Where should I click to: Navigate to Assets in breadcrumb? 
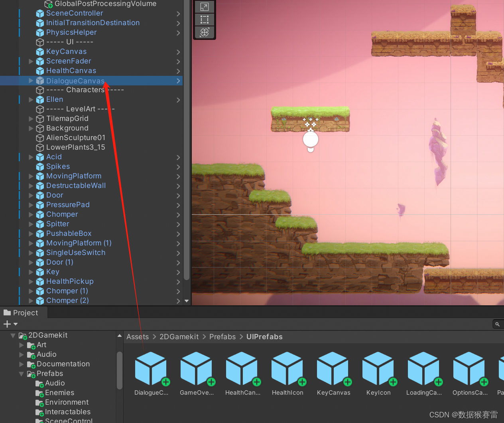(x=138, y=337)
